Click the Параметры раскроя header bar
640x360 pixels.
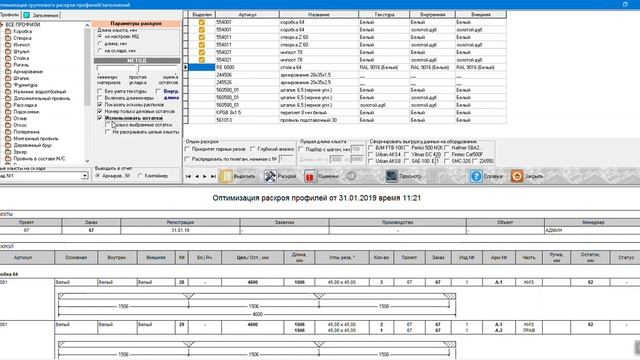[x=136, y=24]
